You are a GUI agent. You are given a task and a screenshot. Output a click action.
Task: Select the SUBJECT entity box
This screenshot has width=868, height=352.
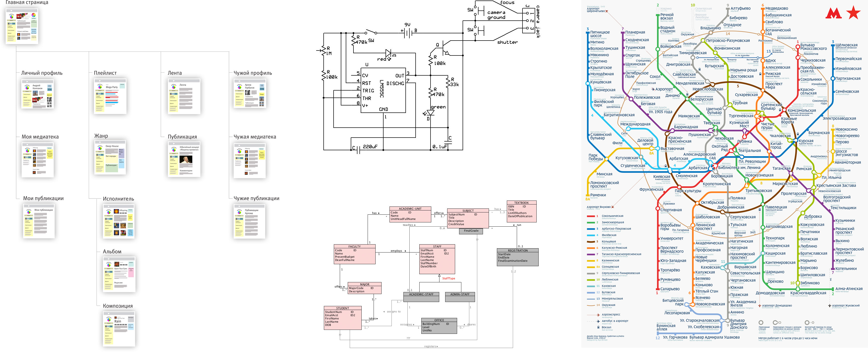coord(468,218)
